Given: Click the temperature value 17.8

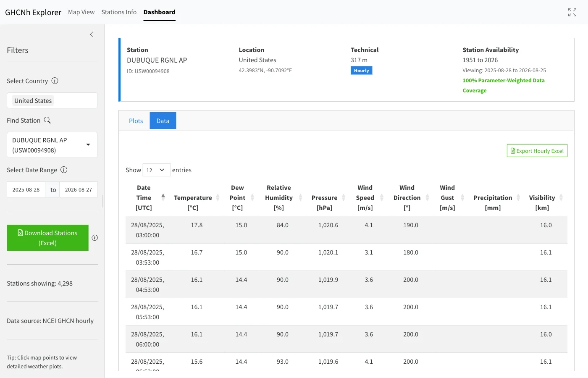Looking at the screenshot, I should point(197,225).
